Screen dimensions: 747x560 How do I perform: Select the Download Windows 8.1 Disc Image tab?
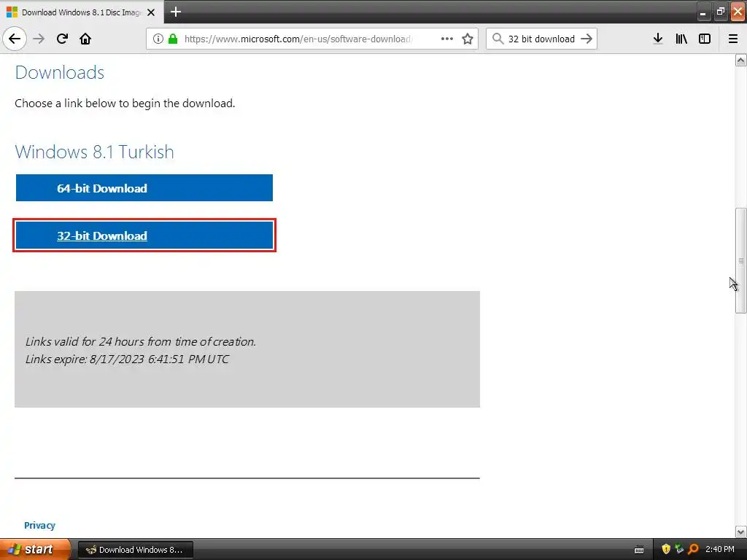coord(82,12)
